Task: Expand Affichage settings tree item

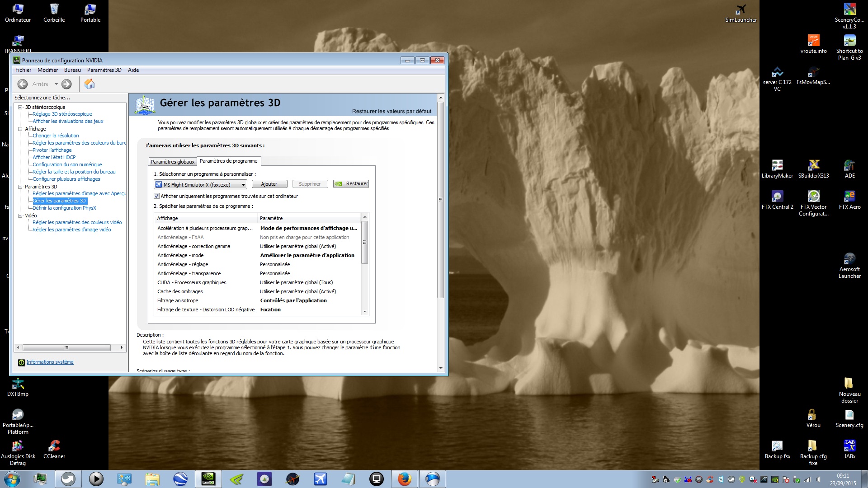Action: click(x=20, y=128)
